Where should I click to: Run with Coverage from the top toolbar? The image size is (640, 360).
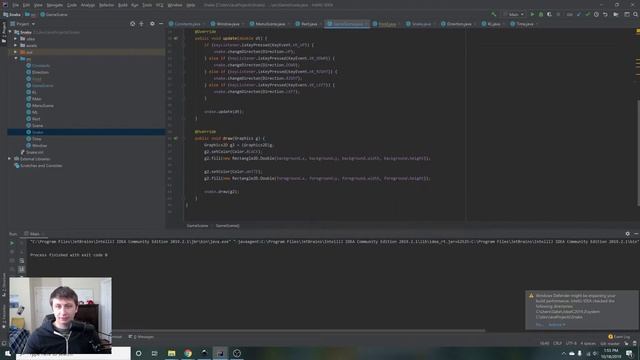tap(549, 14)
